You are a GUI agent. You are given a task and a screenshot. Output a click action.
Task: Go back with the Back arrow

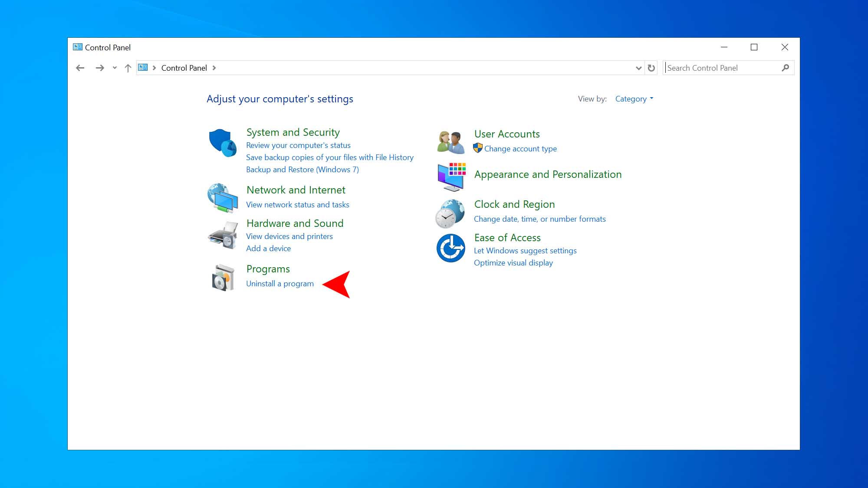80,68
